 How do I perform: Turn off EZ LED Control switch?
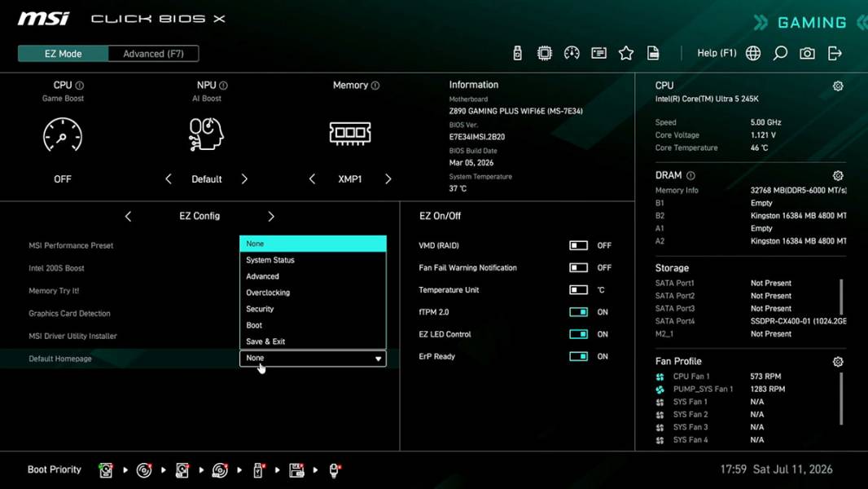pyautogui.click(x=578, y=334)
